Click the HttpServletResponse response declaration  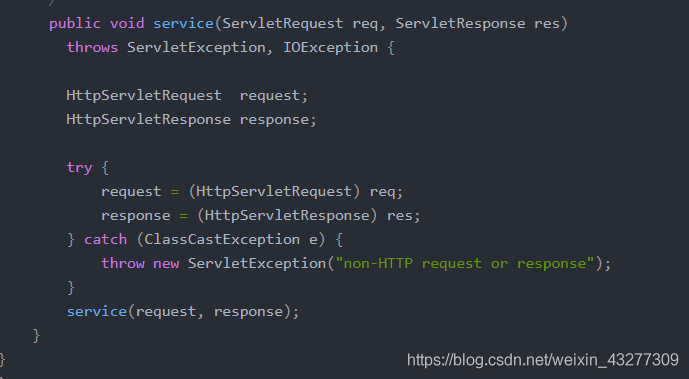point(191,119)
